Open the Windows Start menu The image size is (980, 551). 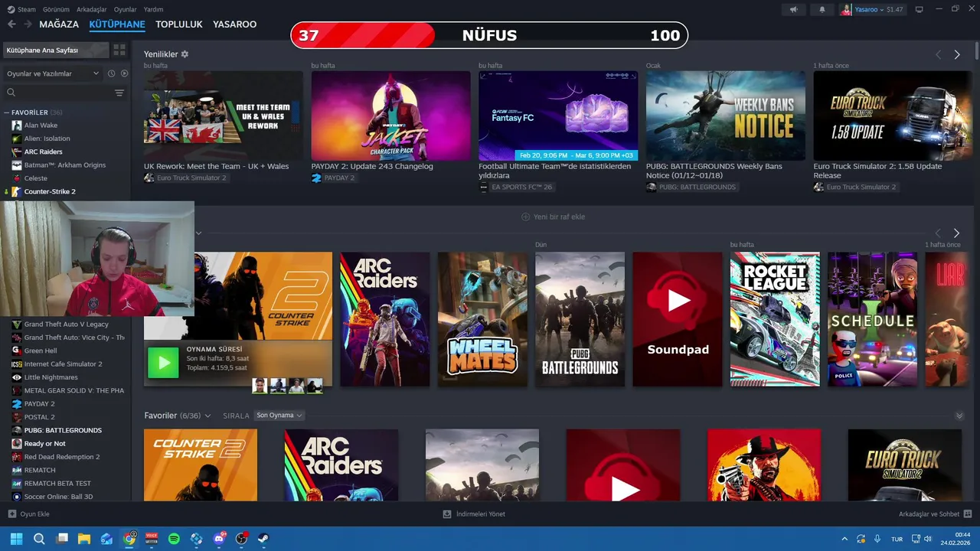[x=16, y=539]
